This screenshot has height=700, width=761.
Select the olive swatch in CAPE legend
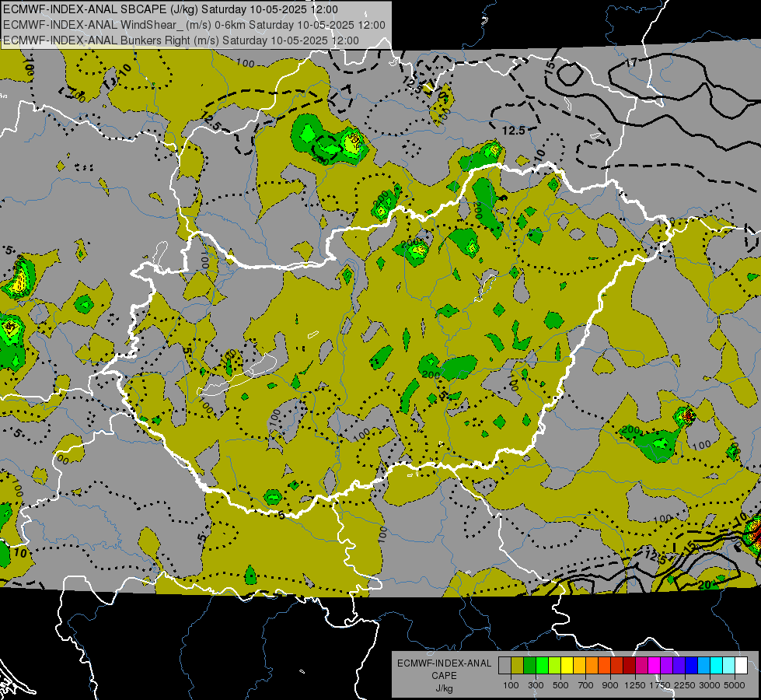pyautogui.click(x=518, y=665)
